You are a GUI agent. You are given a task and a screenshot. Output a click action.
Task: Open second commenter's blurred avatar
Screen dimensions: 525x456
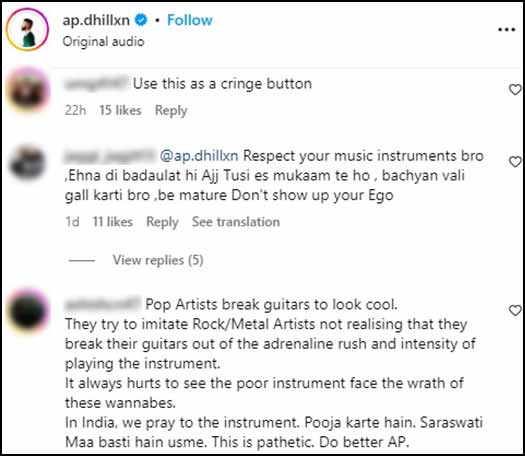pos(27,163)
